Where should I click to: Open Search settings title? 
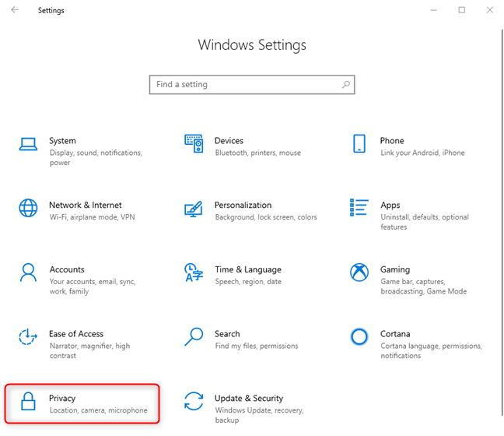[227, 334]
